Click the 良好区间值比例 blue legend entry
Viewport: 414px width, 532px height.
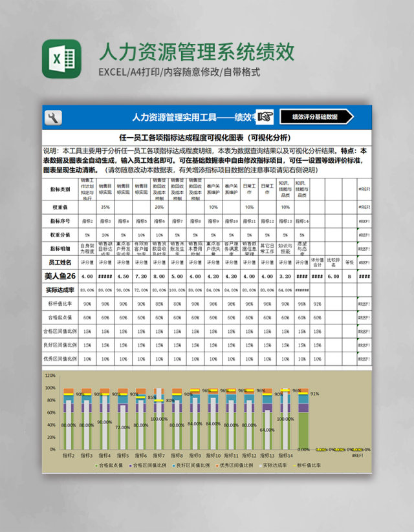pos(191,465)
